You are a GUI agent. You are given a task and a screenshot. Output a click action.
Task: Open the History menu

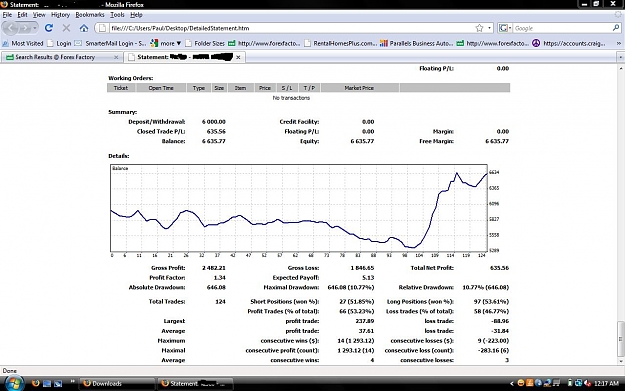click(x=60, y=15)
